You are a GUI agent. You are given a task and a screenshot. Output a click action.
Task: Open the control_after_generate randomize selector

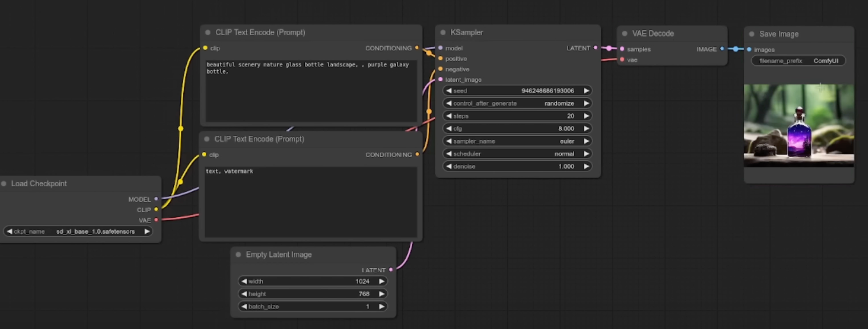(x=517, y=104)
